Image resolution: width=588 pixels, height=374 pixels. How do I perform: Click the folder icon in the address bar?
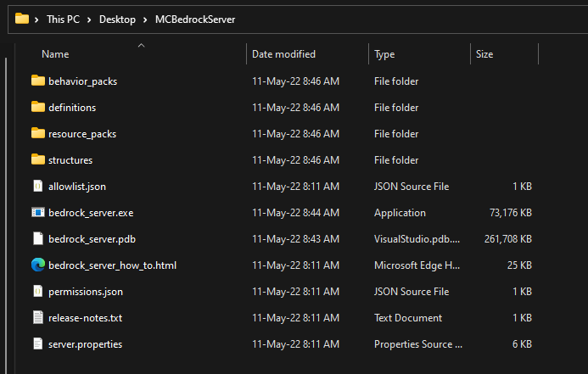point(22,19)
